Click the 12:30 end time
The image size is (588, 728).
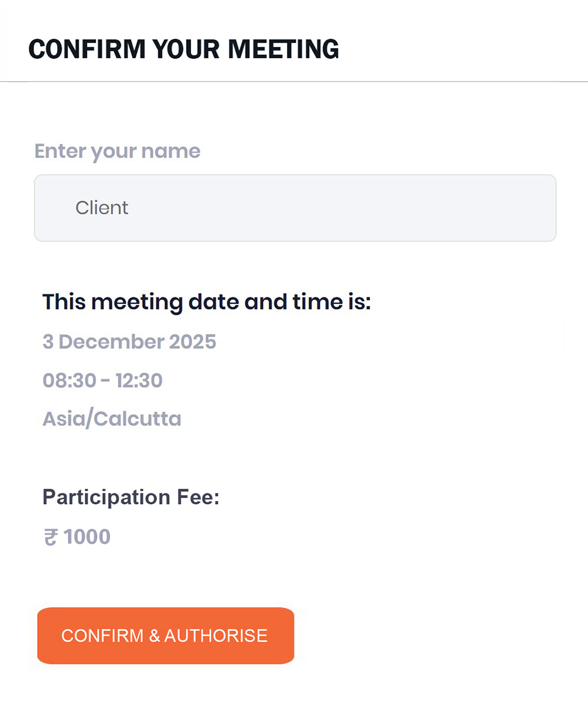(139, 381)
